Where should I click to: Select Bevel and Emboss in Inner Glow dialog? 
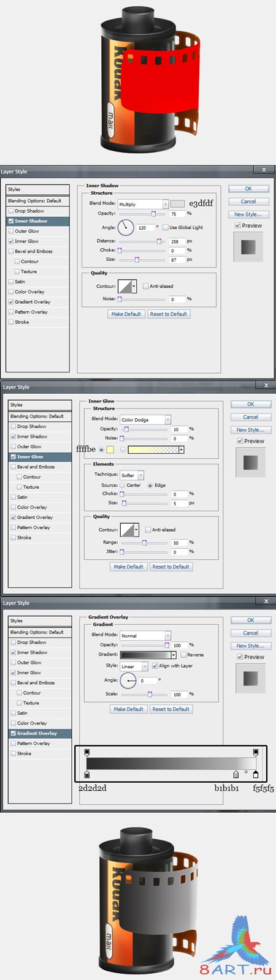pos(40,467)
